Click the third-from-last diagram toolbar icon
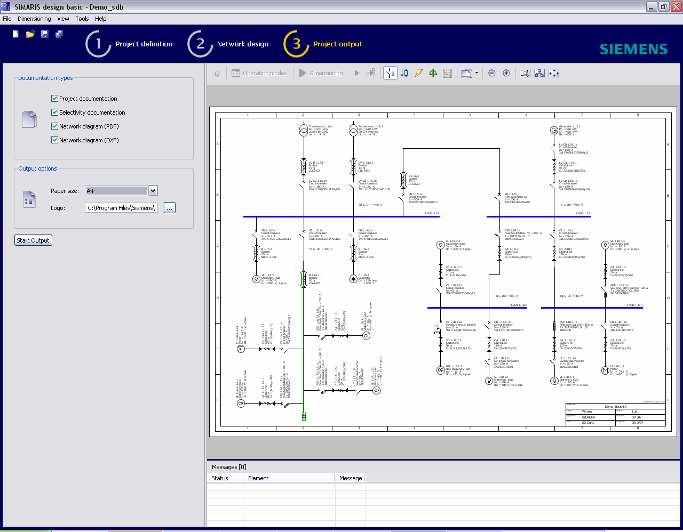Viewport: 683px width, 532px height. tap(525, 73)
